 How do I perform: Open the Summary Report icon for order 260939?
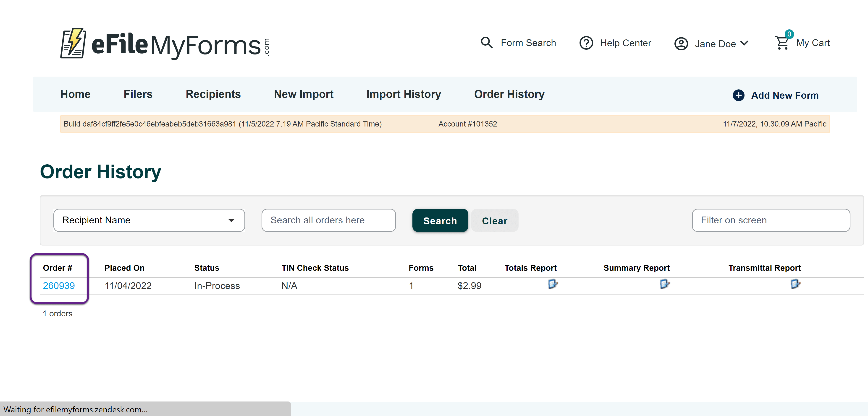[x=664, y=284]
